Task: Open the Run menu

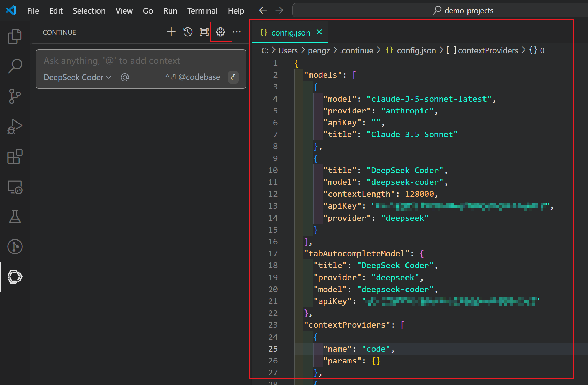Action: click(170, 11)
